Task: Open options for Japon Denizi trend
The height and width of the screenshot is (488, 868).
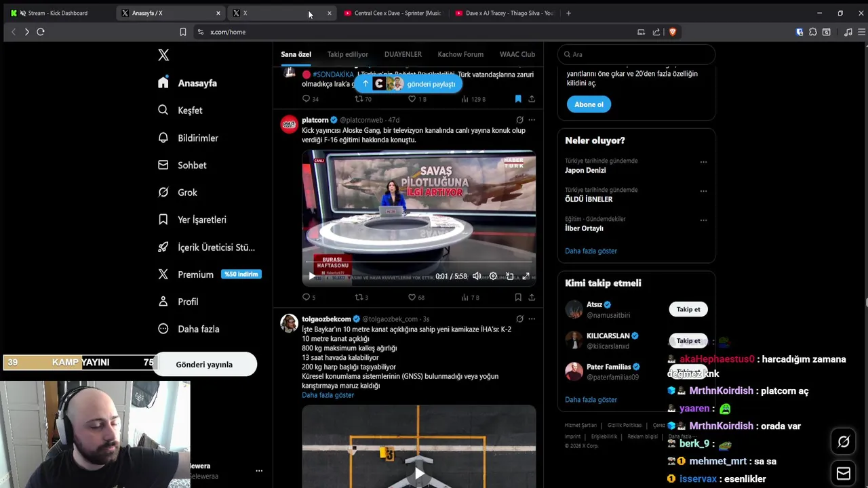Action: point(703,162)
